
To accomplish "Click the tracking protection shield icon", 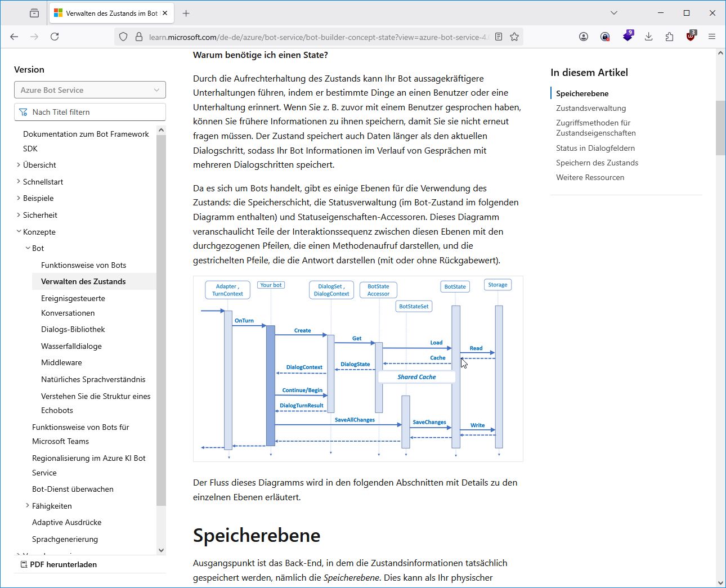I will point(123,37).
